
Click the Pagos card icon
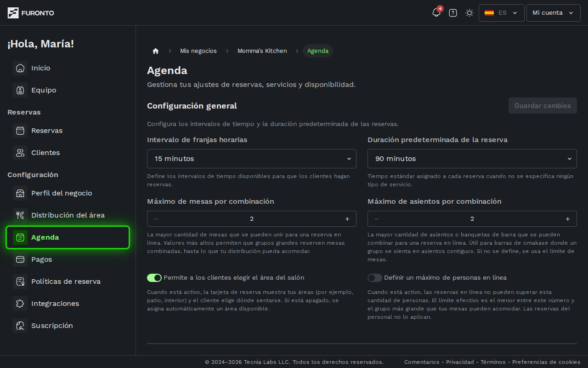pos(20,259)
